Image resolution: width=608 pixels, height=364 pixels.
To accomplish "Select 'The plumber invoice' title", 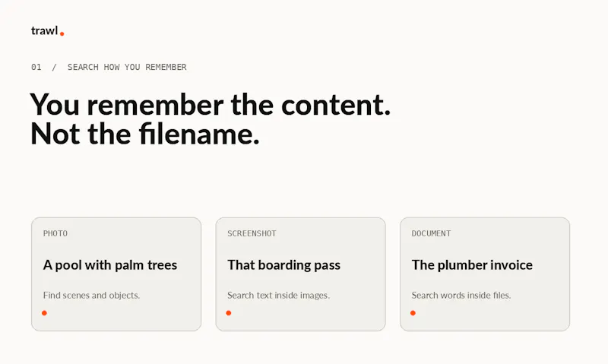I will click(x=472, y=265).
